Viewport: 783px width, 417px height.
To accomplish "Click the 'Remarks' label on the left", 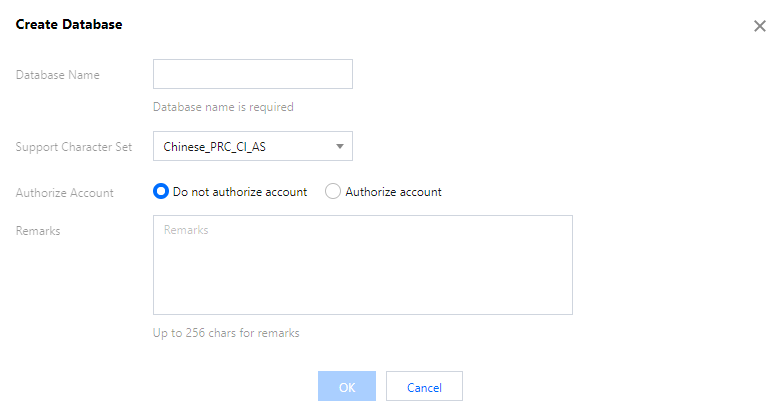I will coord(38,231).
